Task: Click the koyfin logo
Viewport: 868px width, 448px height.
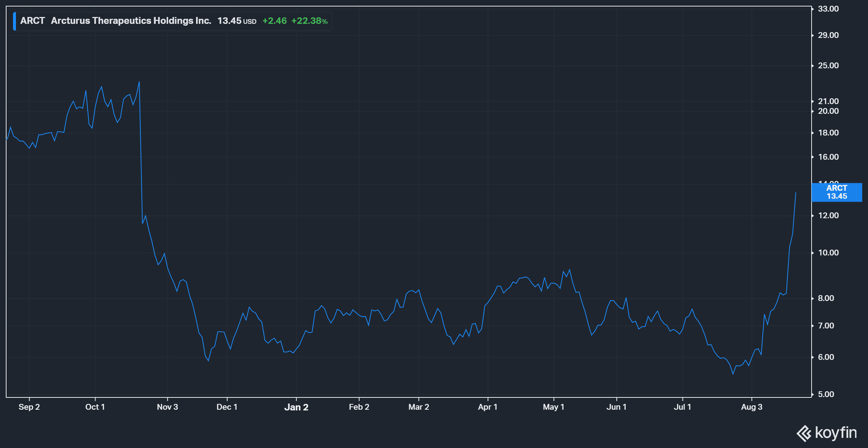Action: point(827,433)
